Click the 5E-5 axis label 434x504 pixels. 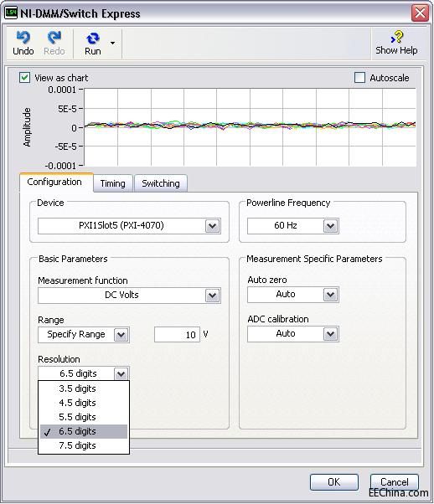(67, 109)
